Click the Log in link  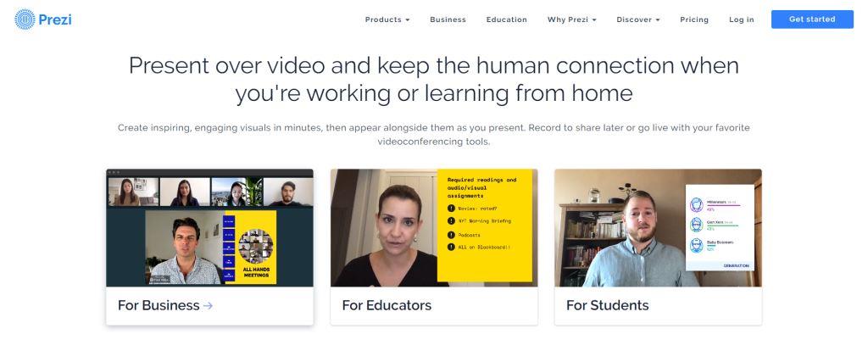(741, 19)
